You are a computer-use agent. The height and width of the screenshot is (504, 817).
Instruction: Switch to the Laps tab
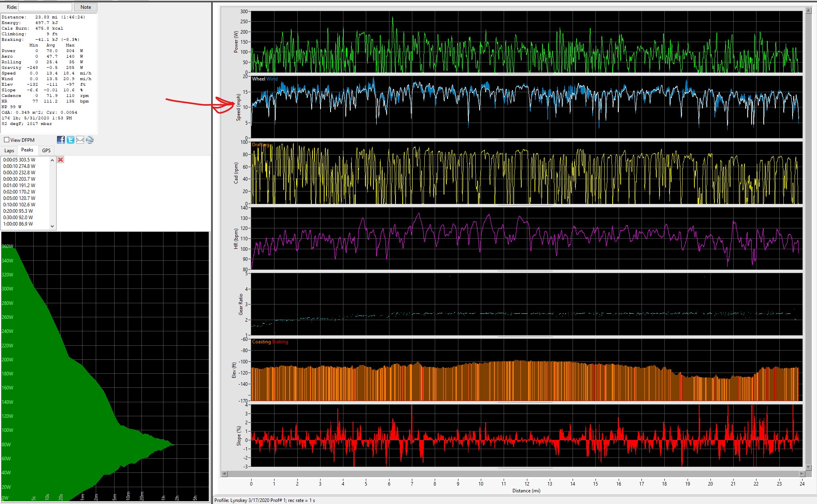pos(9,151)
